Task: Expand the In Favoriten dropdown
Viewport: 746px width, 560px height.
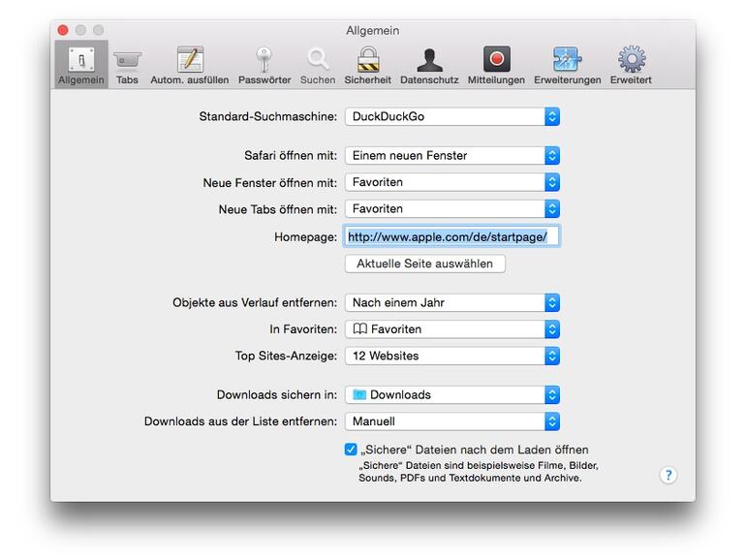Action: [x=452, y=329]
